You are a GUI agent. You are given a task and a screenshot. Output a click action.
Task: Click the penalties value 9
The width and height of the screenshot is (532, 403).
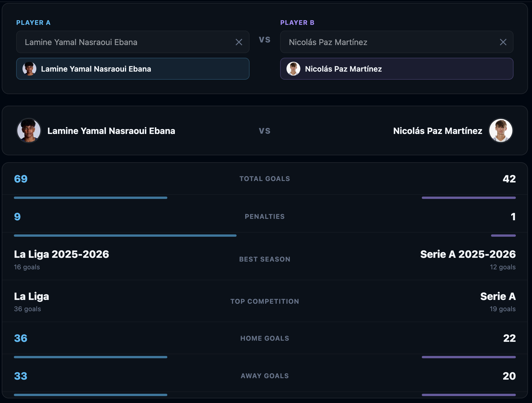17,217
